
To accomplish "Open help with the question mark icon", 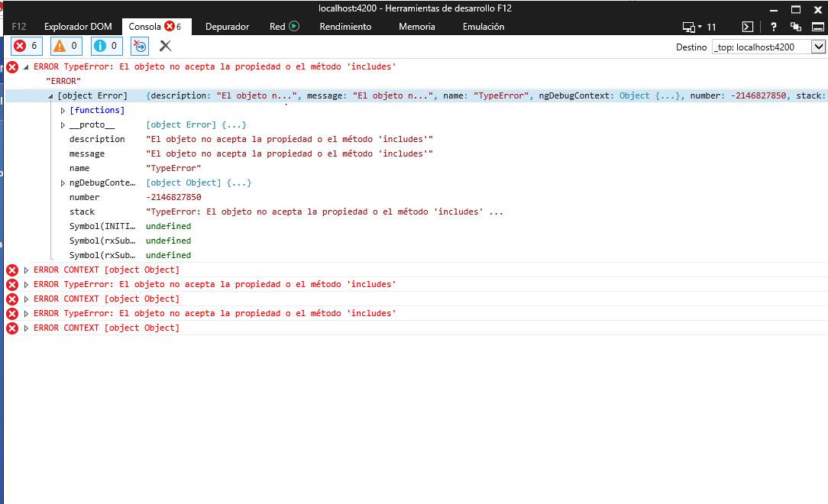I will click(774, 27).
